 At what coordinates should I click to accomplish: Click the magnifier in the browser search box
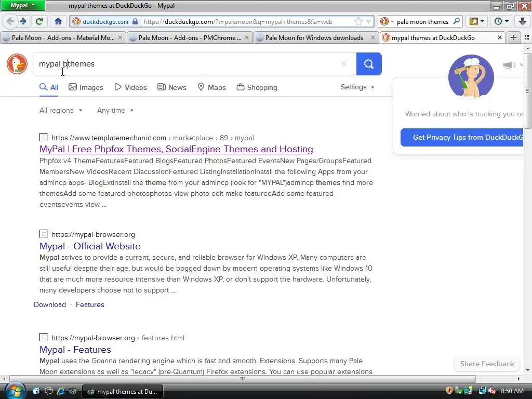pyautogui.click(x=457, y=21)
